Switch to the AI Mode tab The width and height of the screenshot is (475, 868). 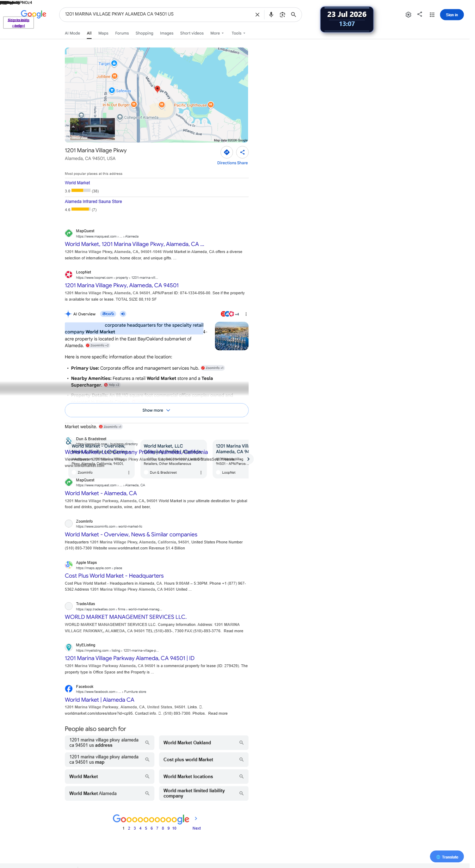72,33
